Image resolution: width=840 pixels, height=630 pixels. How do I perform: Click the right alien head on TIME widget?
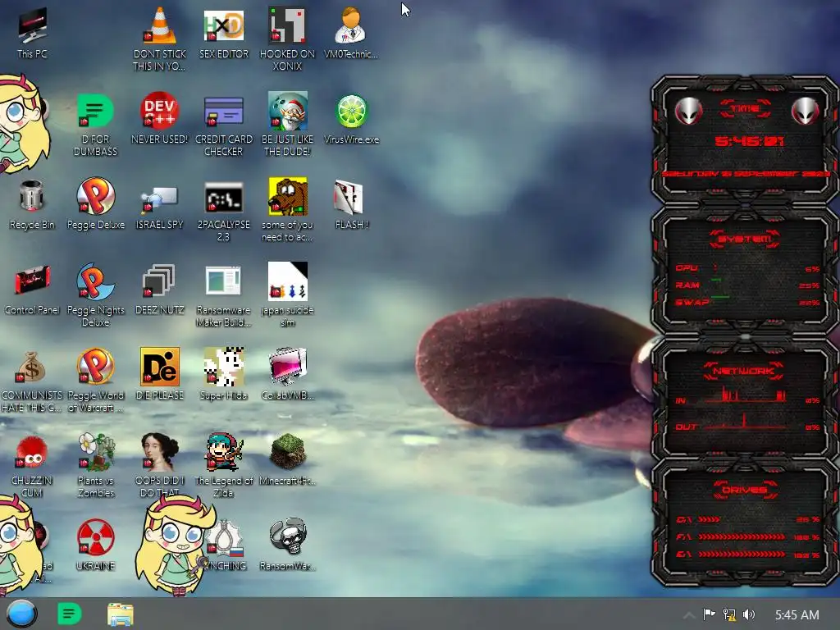click(806, 111)
